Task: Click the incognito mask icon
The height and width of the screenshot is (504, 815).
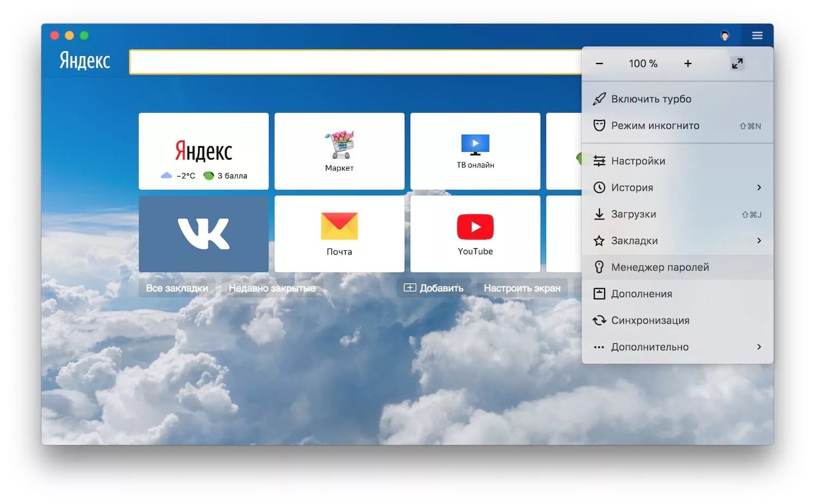Action: click(x=599, y=125)
